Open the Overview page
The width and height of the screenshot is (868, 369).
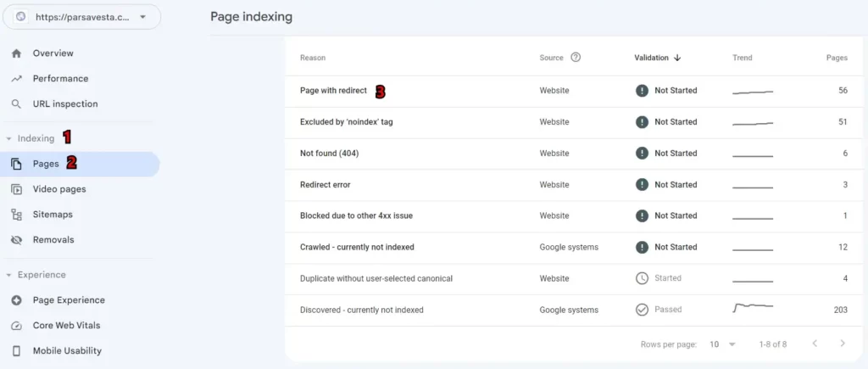(x=53, y=53)
